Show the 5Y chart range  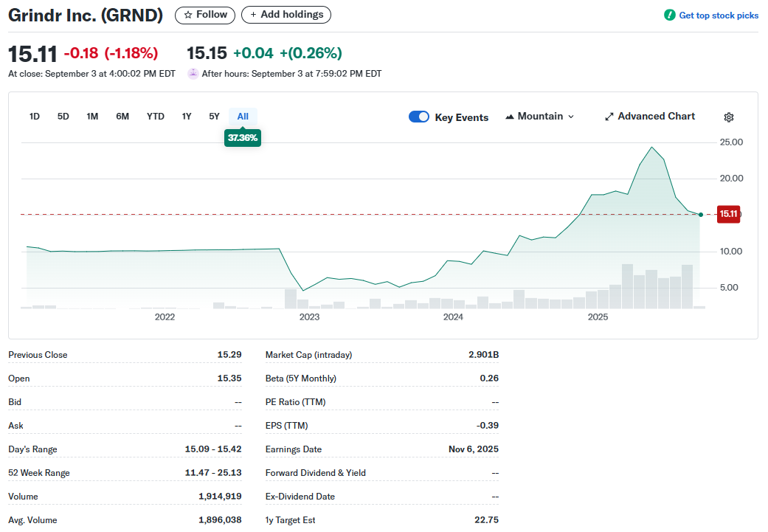214,117
